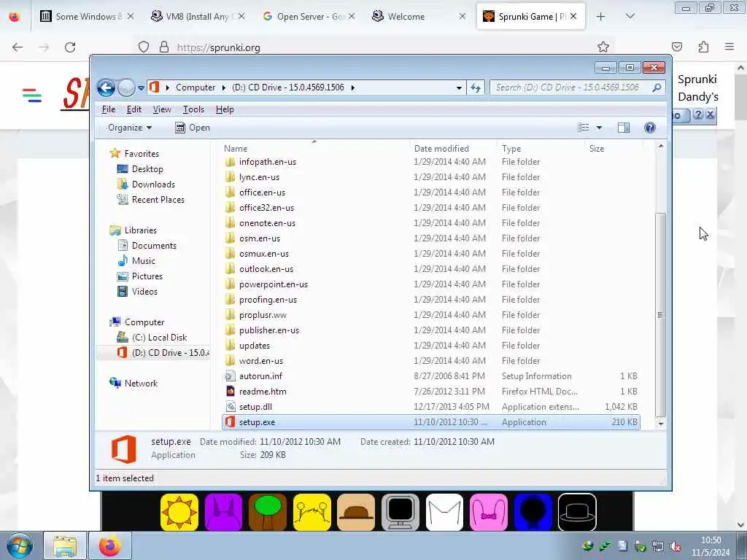Screen dimensions: 747x560
Task: Switch to the Open Server Google tab
Action: [309, 17]
